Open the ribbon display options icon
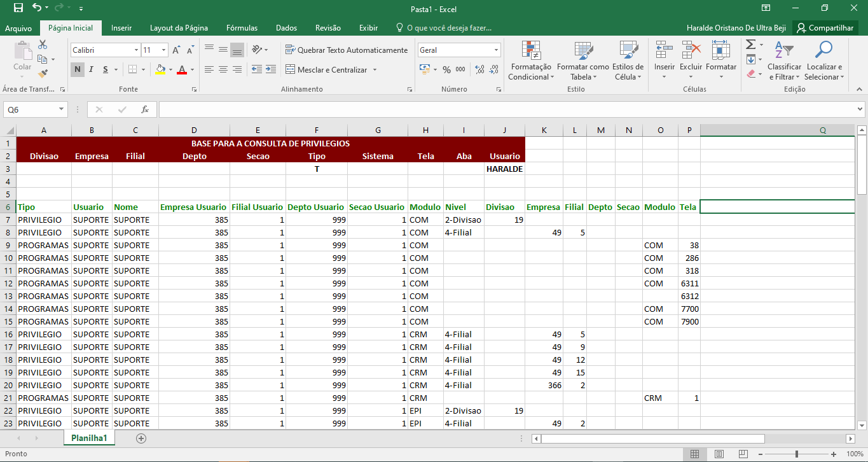Viewport: 868px width, 462px height. (x=766, y=8)
